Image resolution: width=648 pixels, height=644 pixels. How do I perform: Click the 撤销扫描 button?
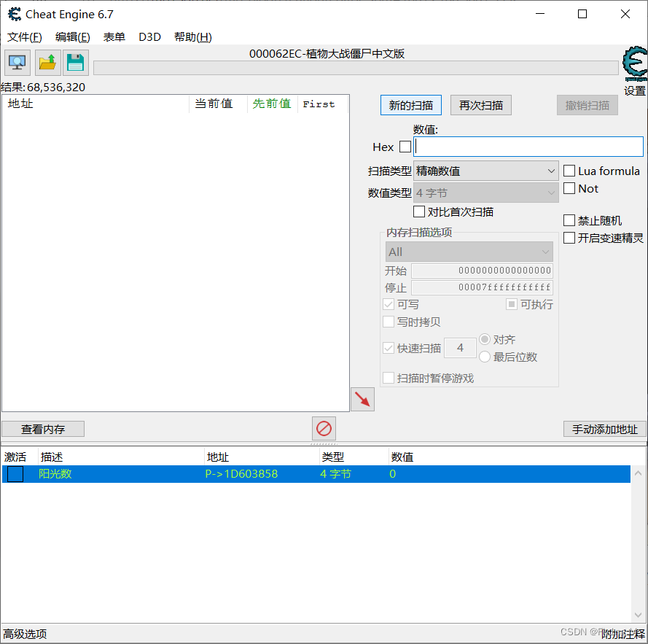[x=588, y=106]
